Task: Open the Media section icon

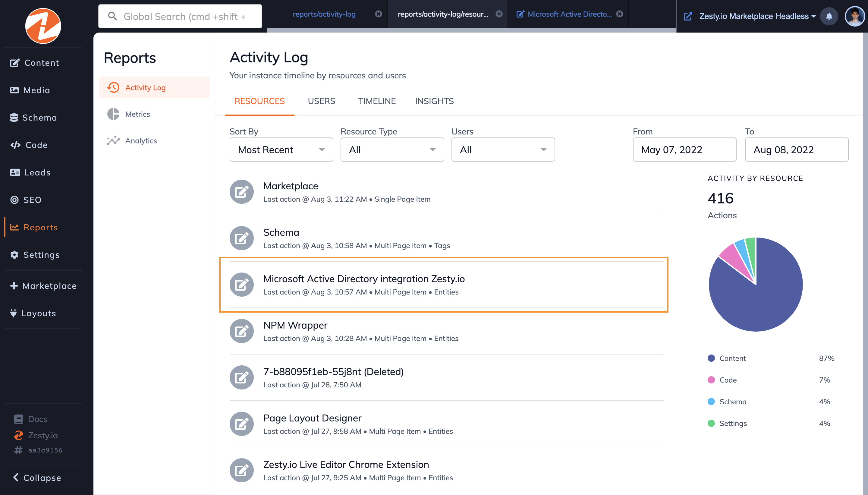Action: [14, 90]
